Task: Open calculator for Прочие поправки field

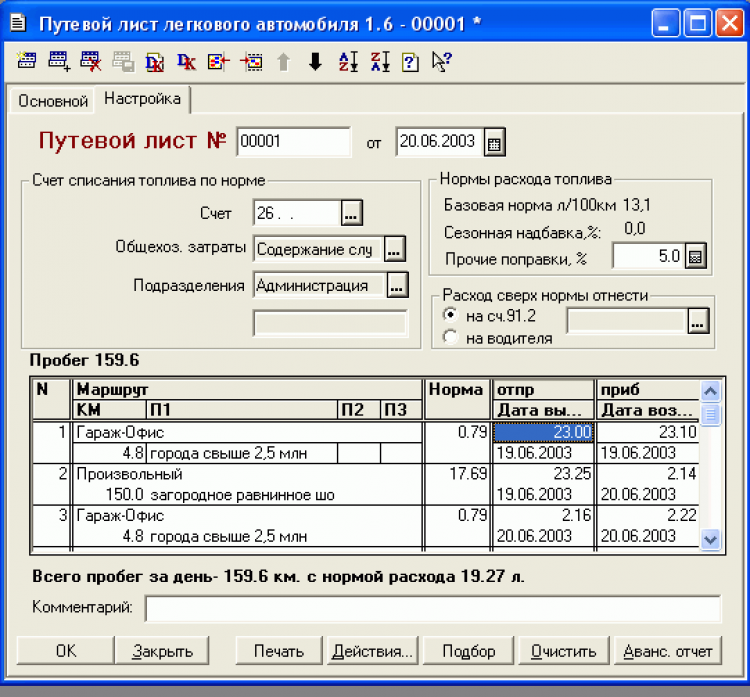Action: (x=696, y=256)
